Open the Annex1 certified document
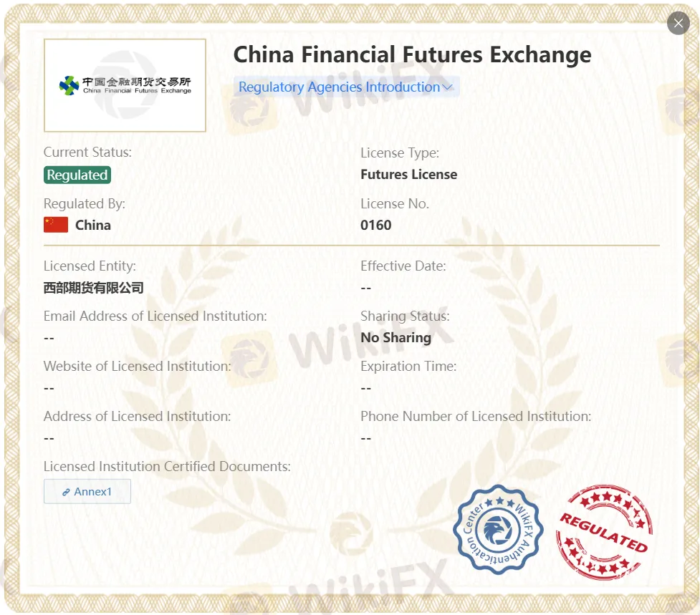The width and height of the screenshot is (700, 615). [87, 492]
